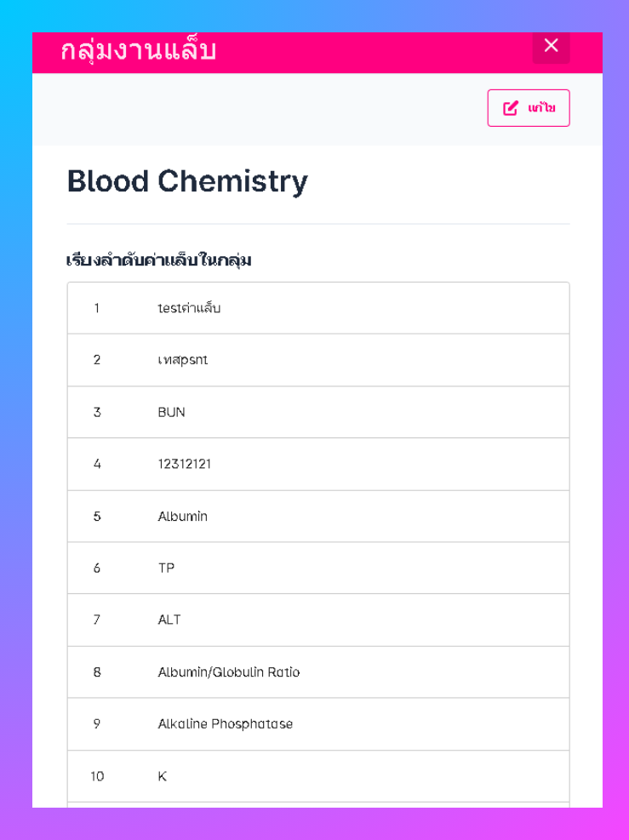629x840 pixels.
Task: Click order number 5 cell
Action: [x=97, y=517]
